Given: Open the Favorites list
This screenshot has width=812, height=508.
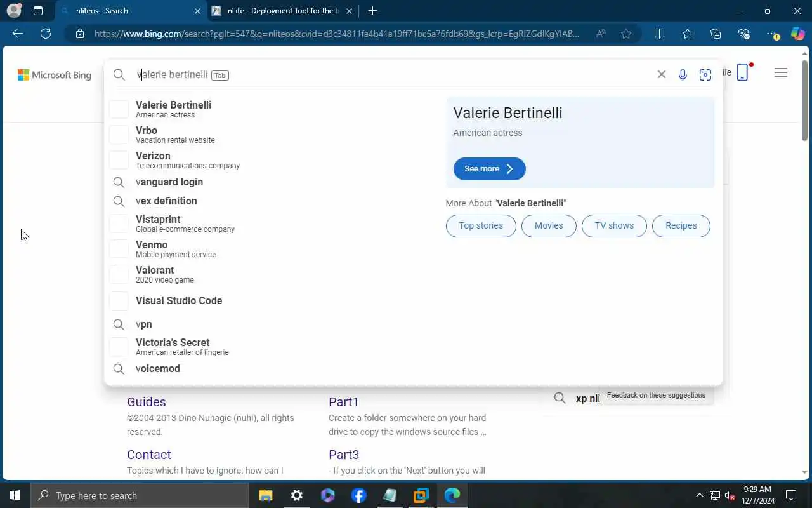Looking at the screenshot, I should 688,34.
